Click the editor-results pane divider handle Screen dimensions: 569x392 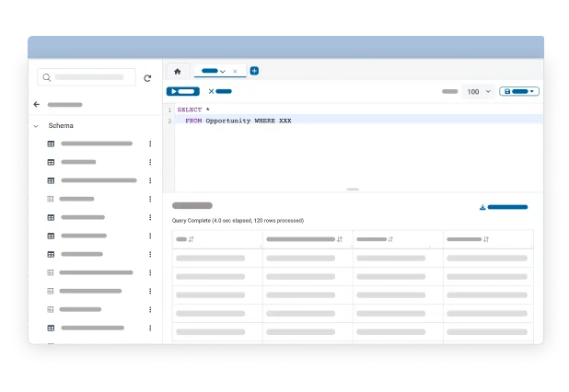[x=353, y=190]
